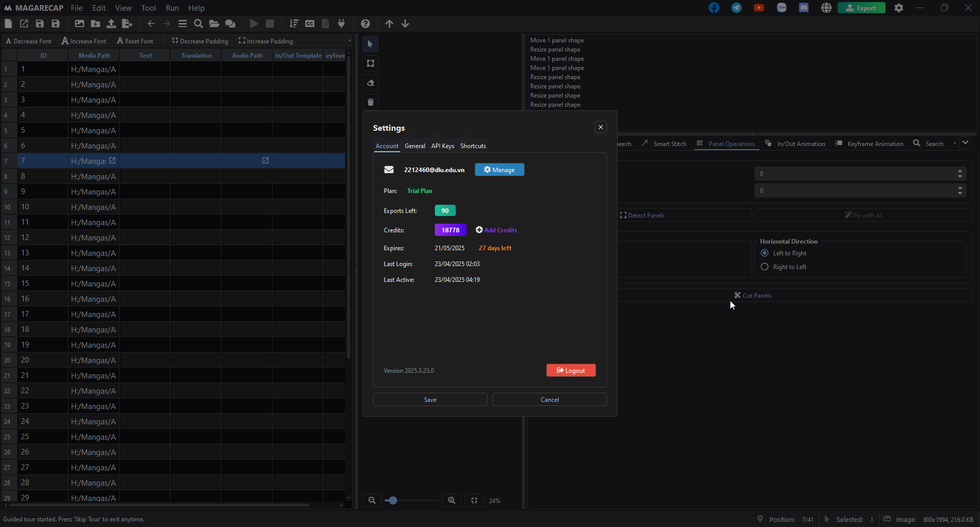Click the Manage account button
The height and width of the screenshot is (527, 980).
click(x=500, y=170)
